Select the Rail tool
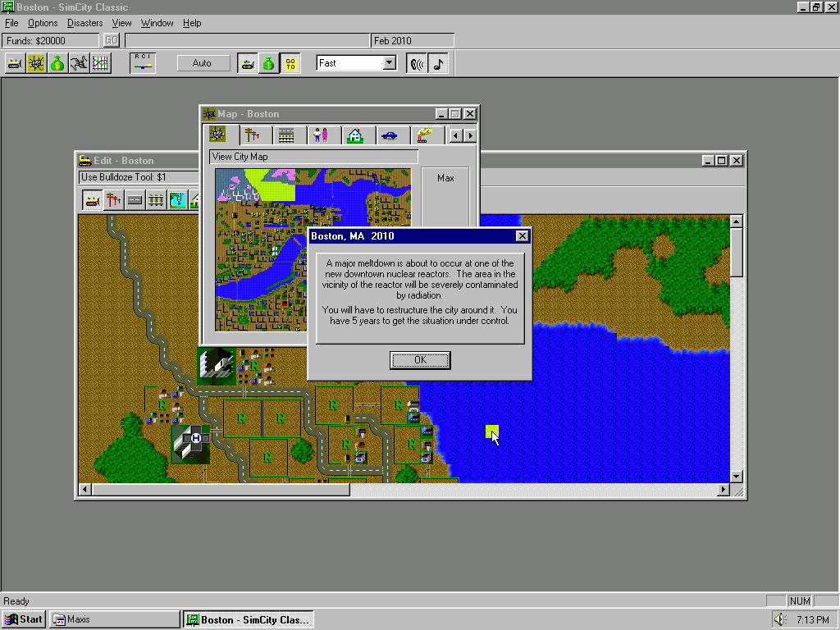Screen dimensions: 840x630 (155, 199)
